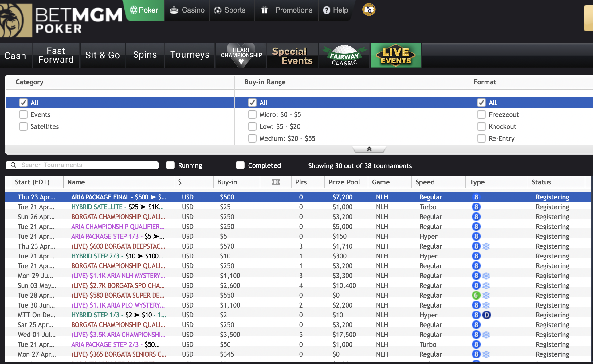Enable the Satellites category checkbox

click(23, 126)
